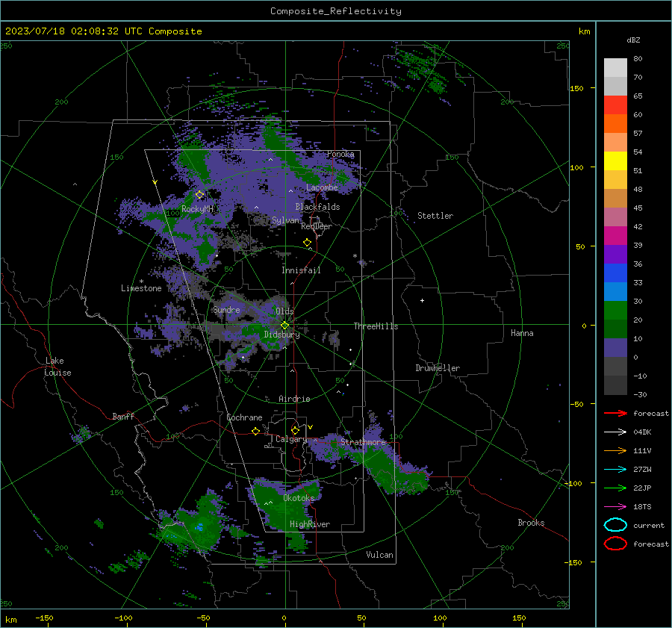Select the Sylvan label on the map

point(285,220)
